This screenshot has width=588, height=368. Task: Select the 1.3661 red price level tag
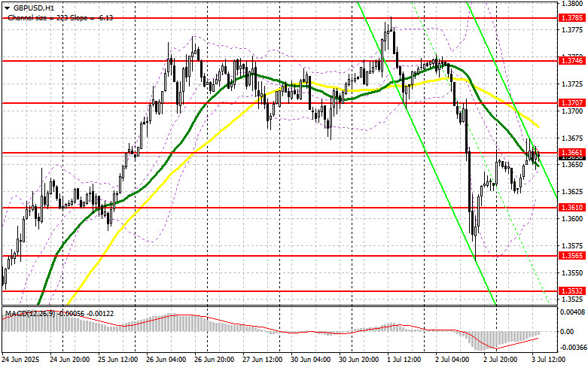(572, 153)
